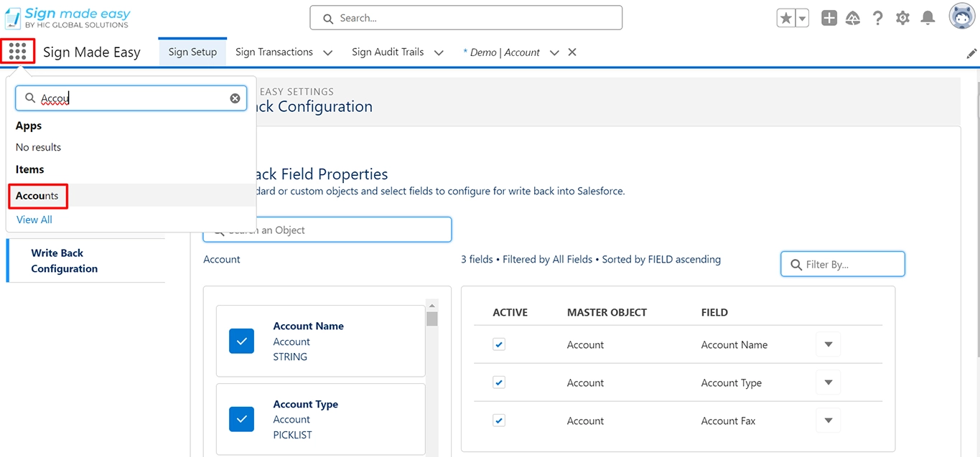View notifications via the bell icon
Image resolution: width=980 pixels, height=457 pixels.
[928, 19]
